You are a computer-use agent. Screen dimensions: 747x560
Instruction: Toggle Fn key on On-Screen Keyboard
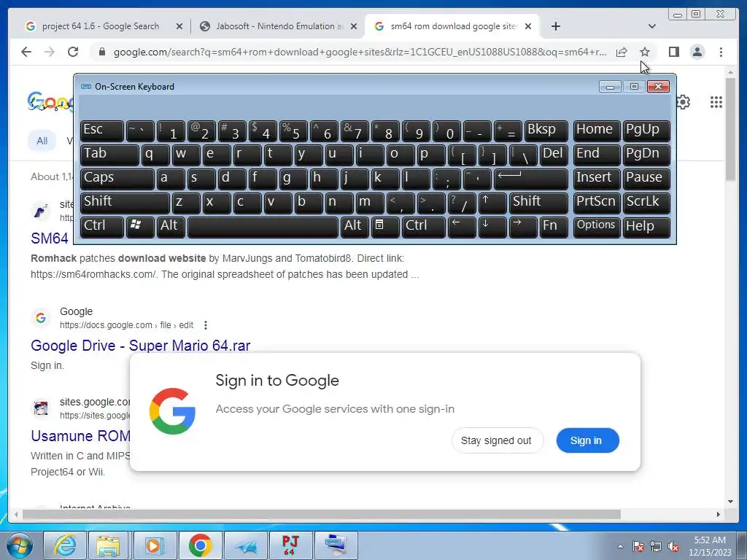tap(554, 227)
